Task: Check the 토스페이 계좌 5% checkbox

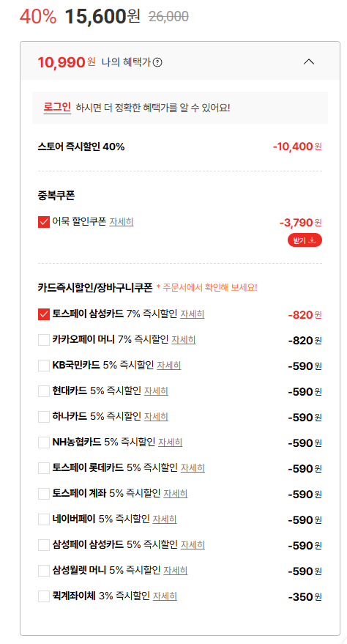Action: coord(44,493)
